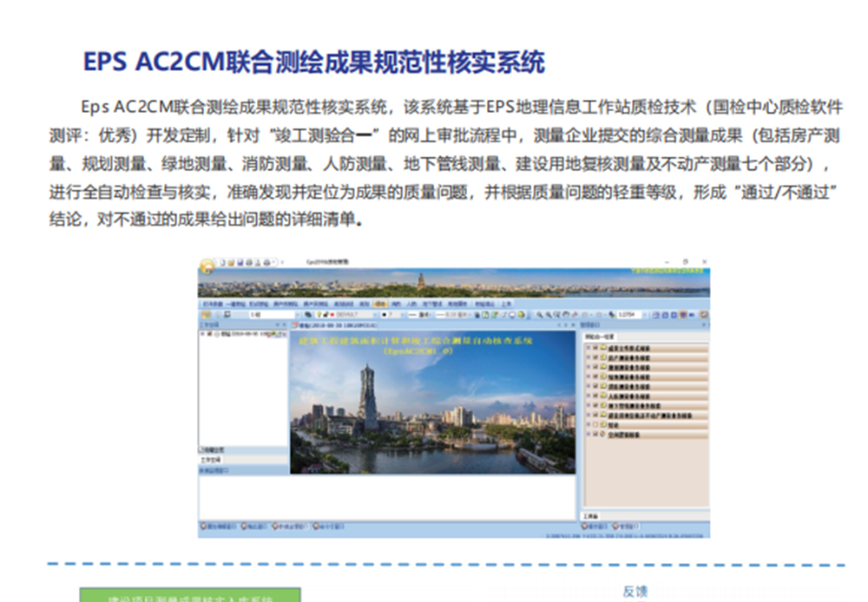Toggle the 地下管线测量成果核查 checkbox

pos(595,405)
